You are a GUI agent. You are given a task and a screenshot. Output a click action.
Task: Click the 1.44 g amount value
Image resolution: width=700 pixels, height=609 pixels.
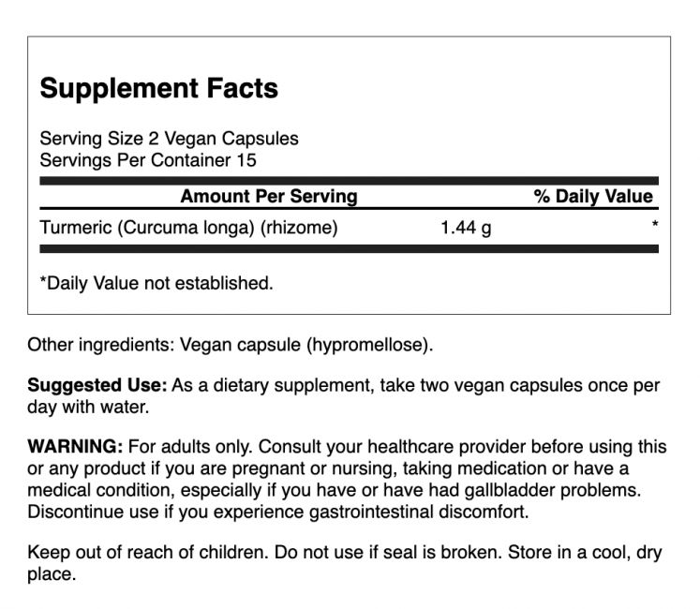[x=466, y=227]
